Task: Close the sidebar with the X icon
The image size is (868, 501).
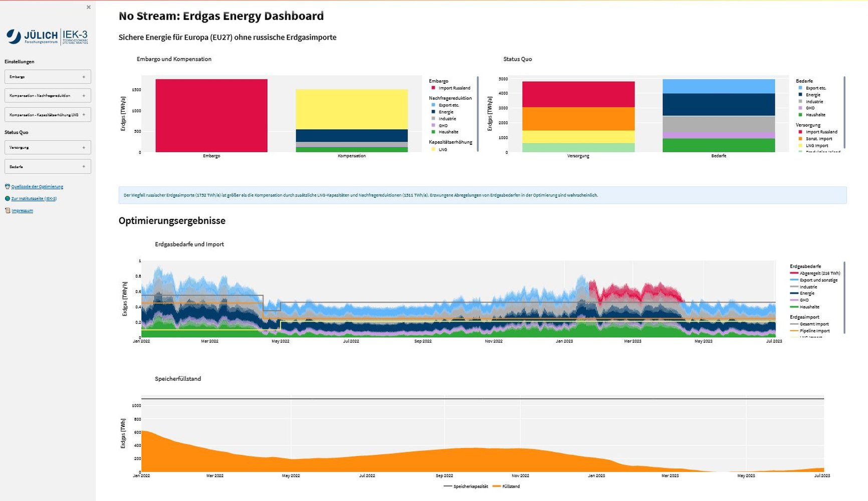Action: (x=89, y=7)
